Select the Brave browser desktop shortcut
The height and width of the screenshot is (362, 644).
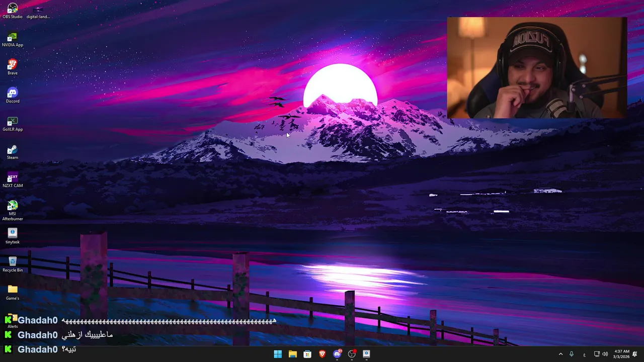pyautogui.click(x=13, y=67)
